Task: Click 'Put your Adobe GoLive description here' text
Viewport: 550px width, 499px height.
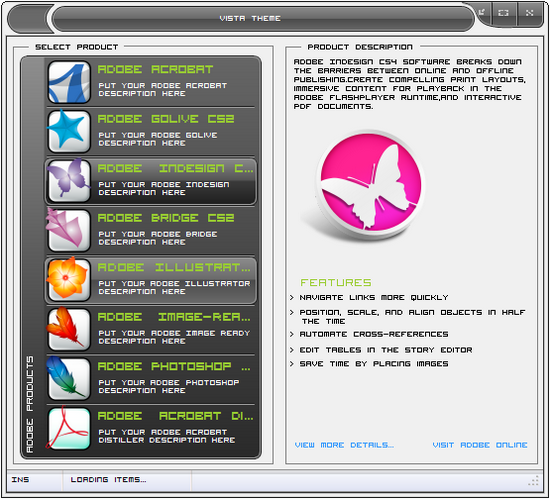Action: pos(158,139)
